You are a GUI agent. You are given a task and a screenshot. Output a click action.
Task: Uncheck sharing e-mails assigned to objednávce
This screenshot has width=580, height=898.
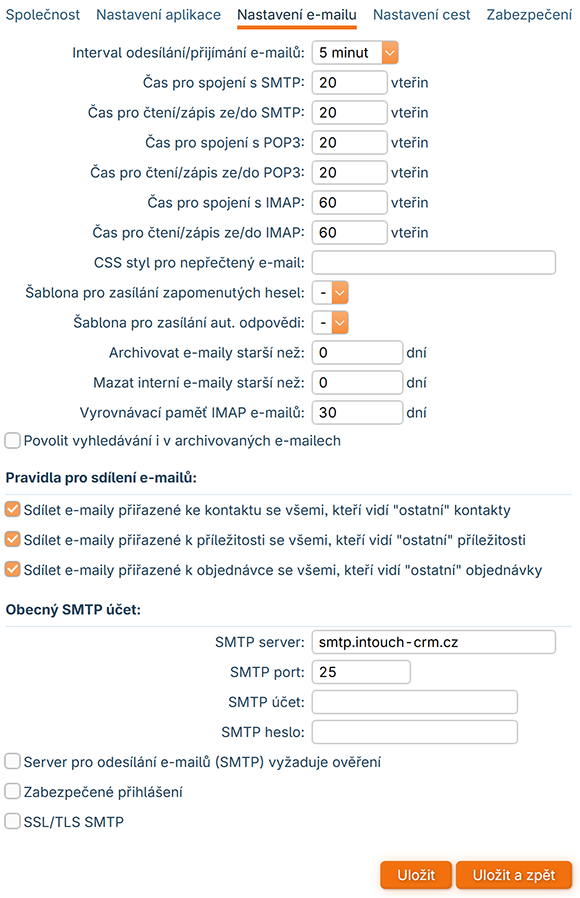(x=13, y=570)
